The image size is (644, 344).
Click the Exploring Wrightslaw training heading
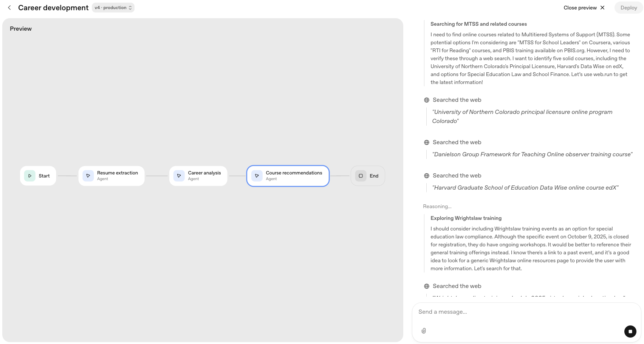tap(466, 218)
